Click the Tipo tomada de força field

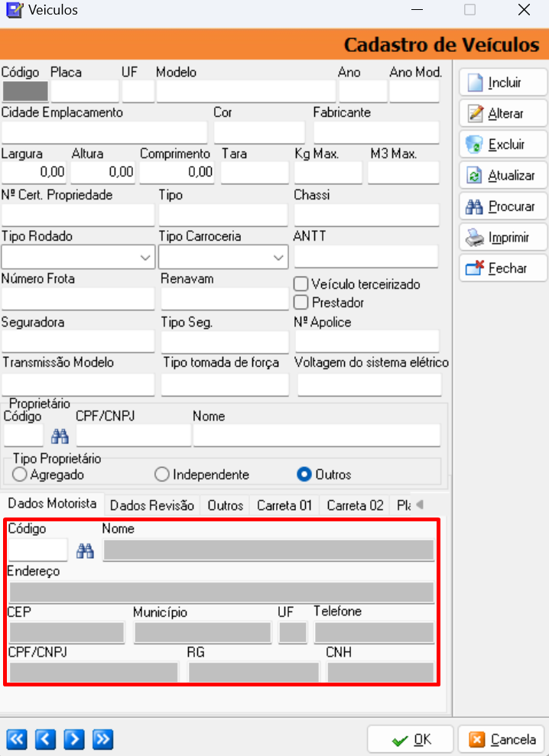point(225,384)
